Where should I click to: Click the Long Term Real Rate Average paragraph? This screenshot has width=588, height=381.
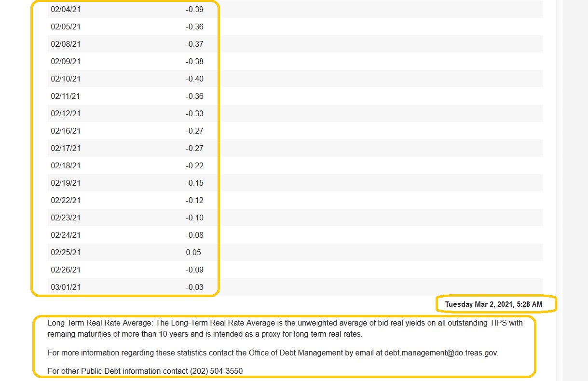[285, 328]
